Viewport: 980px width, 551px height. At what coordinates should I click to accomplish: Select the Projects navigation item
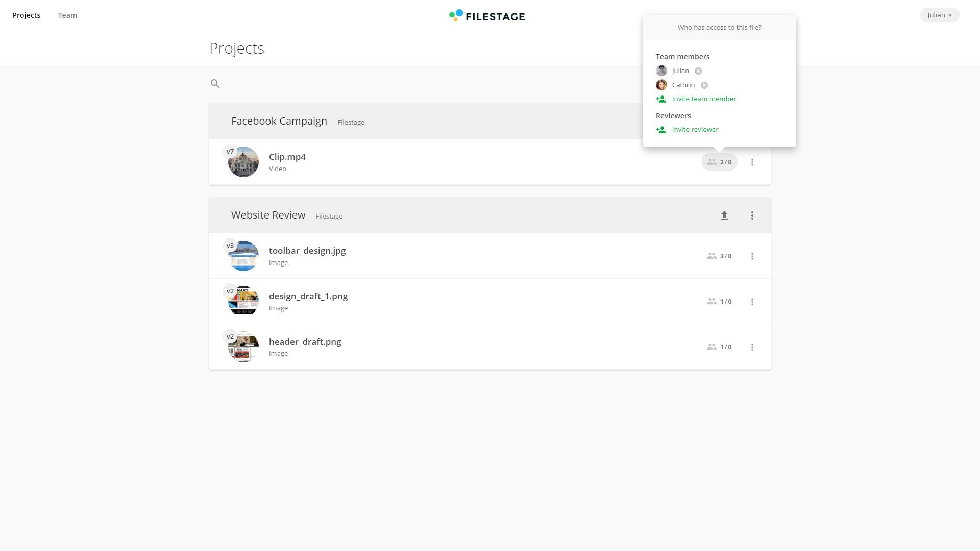point(26,15)
